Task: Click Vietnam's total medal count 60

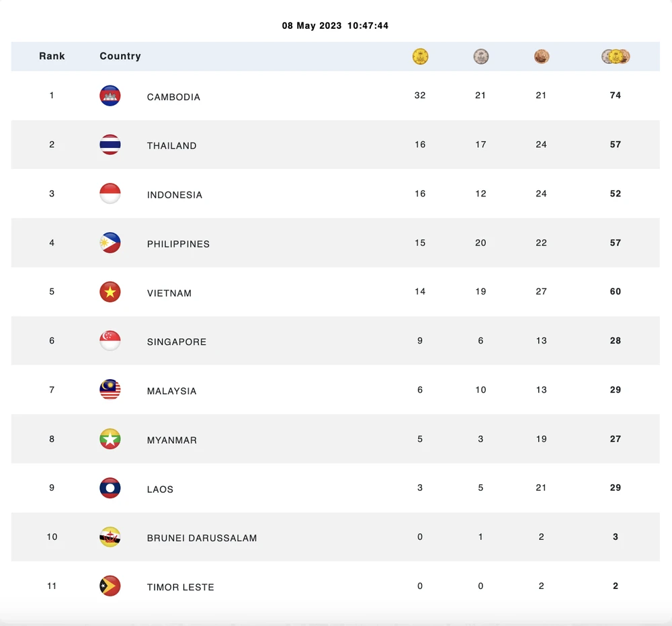Action: coord(616,292)
